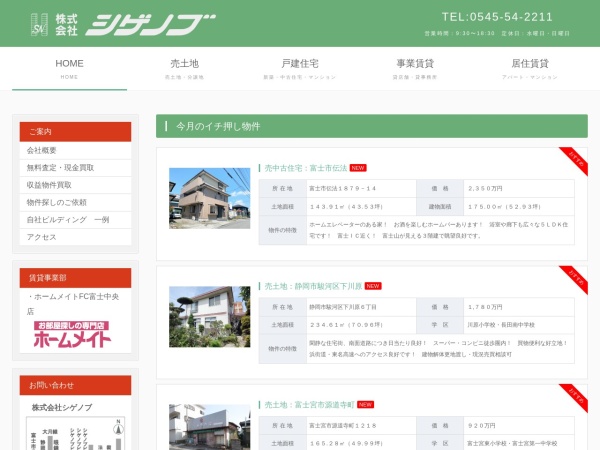Click price value 920万円
This screenshot has height=450, width=600.
481,426
